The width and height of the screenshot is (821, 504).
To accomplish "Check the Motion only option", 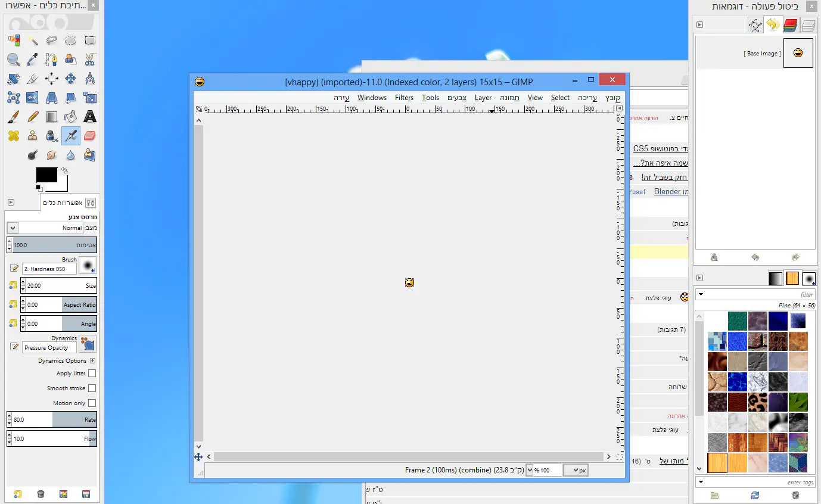I will tap(92, 403).
